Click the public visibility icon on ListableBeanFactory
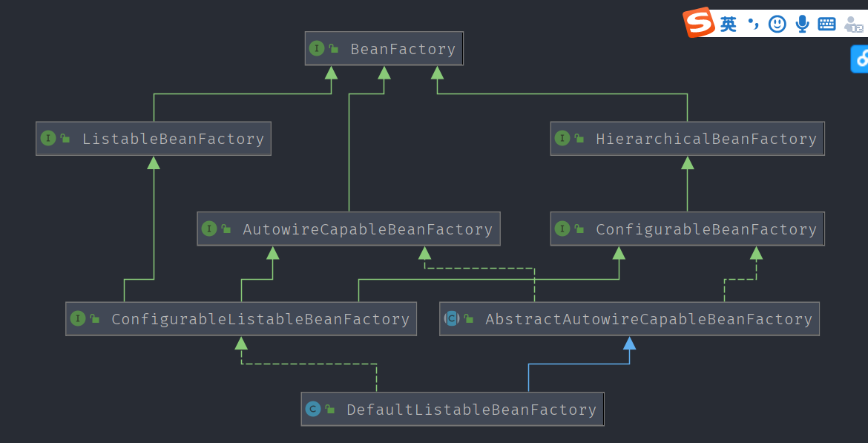 coord(65,139)
